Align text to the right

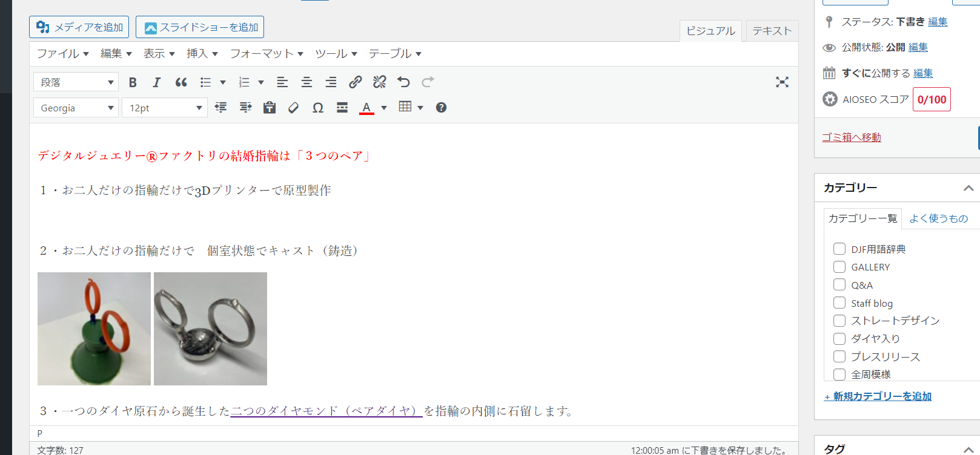point(331,82)
